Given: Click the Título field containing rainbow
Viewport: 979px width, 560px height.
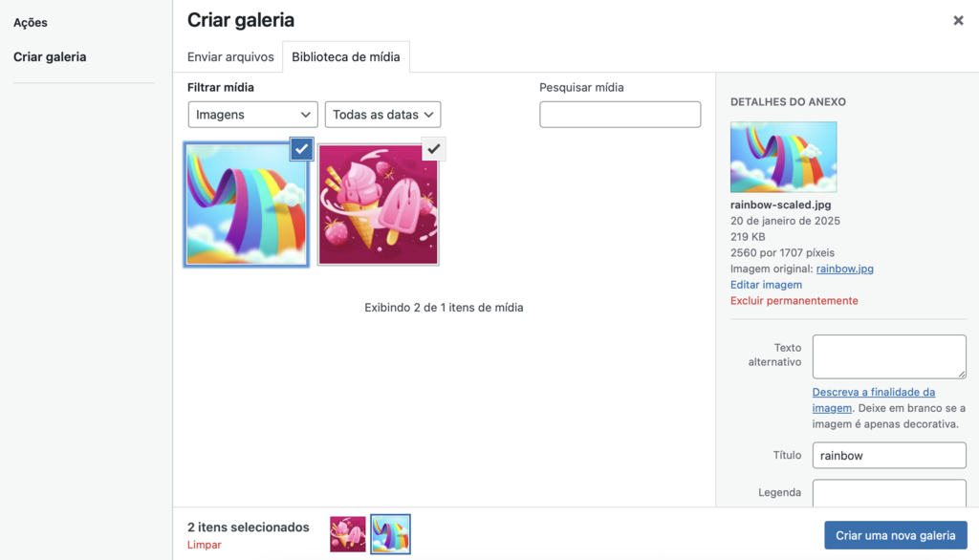Looking at the screenshot, I should coord(888,455).
